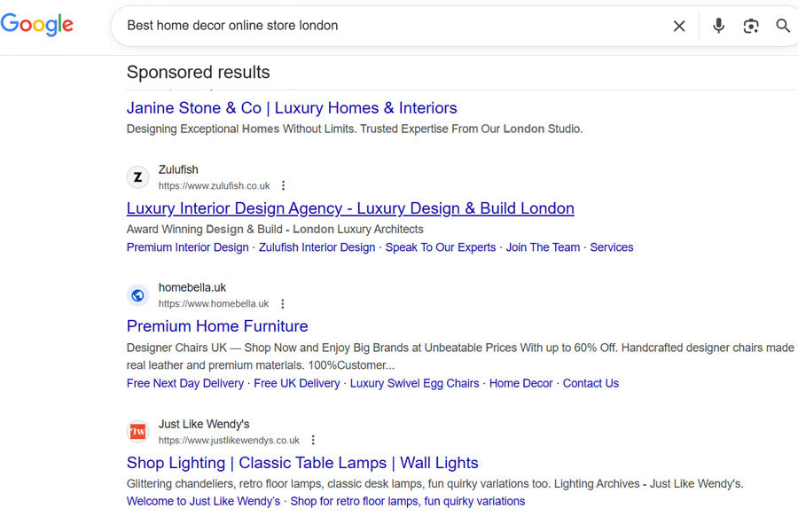Click the Zulufish Z favicon
The width and height of the screenshot is (798, 532).
tap(137, 177)
